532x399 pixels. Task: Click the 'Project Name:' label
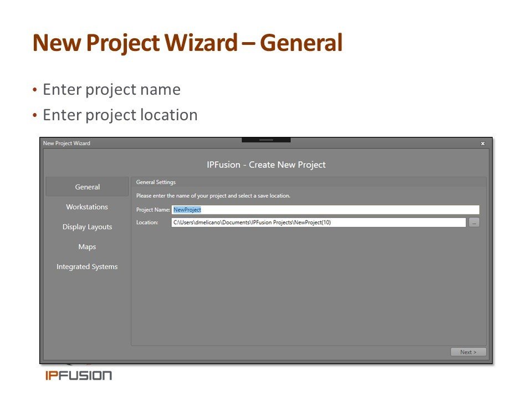pyautogui.click(x=153, y=209)
